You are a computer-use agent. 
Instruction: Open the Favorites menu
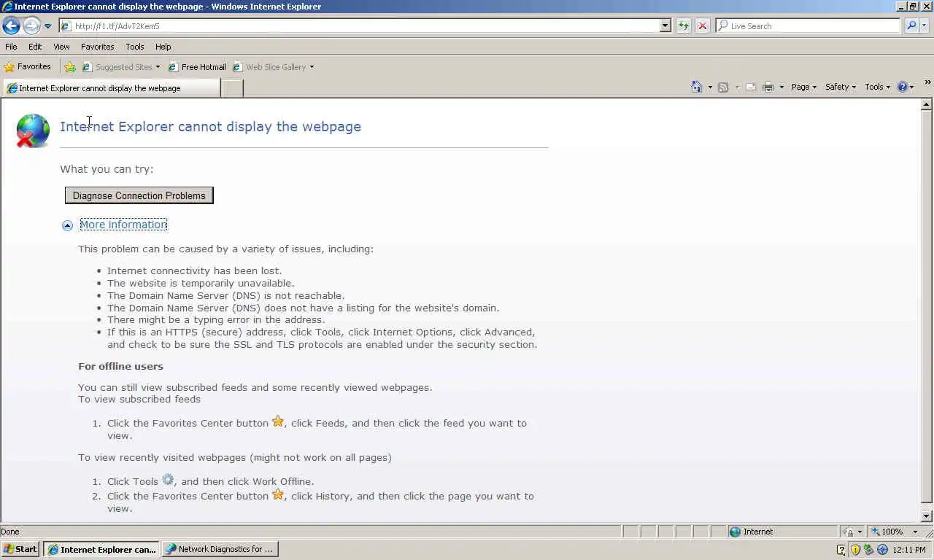point(97,47)
